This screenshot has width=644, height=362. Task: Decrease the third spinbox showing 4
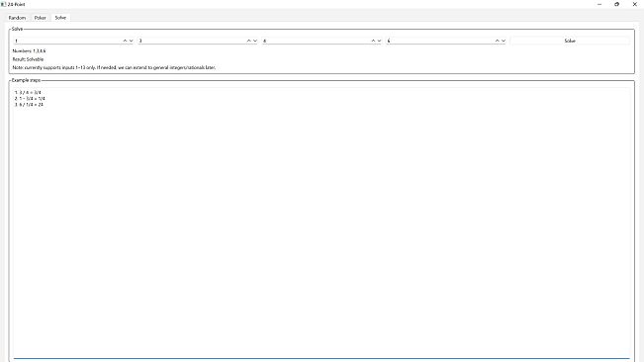click(x=379, y=41)
